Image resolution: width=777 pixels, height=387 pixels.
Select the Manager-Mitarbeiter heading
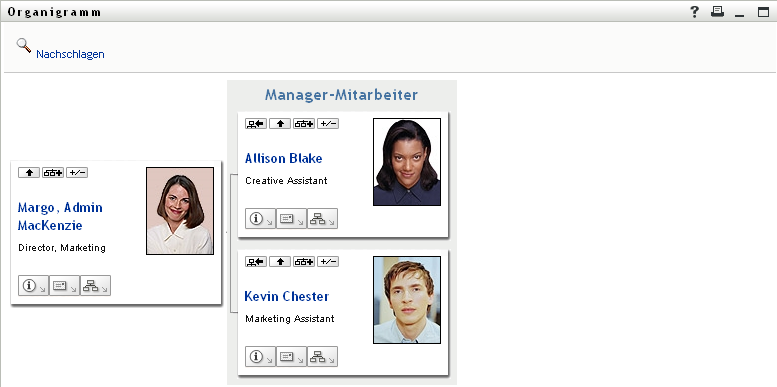tap(341, 95)
